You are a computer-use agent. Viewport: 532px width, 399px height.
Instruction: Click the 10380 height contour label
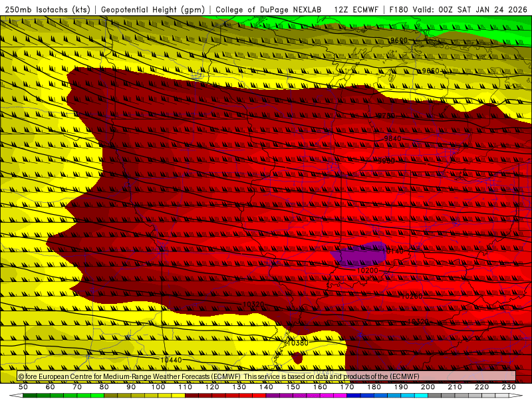(298, 342)
